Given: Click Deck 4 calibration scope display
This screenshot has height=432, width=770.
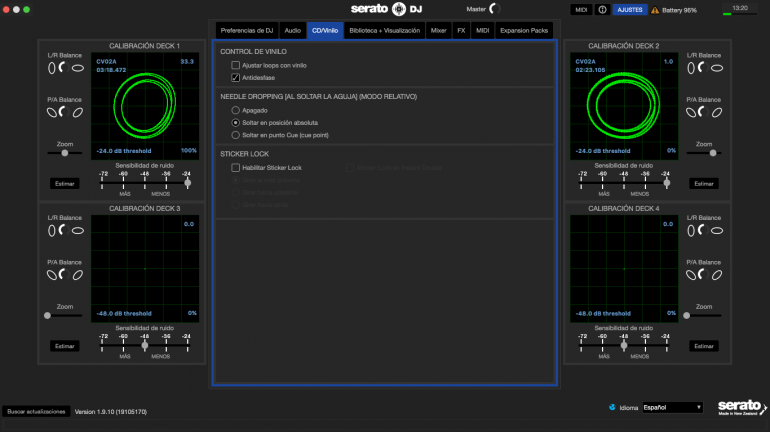Looking at the screenshot, I should pos(624,269).
